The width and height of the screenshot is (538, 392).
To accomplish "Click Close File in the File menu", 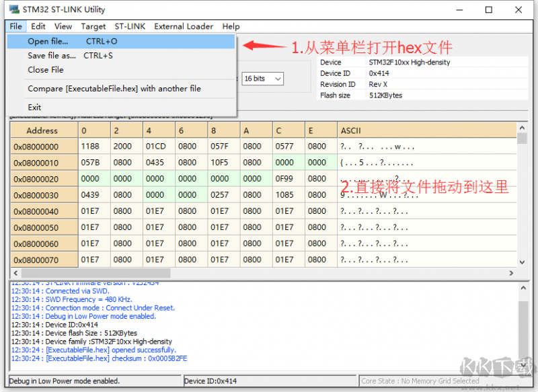I will click(x=46, y=70).
